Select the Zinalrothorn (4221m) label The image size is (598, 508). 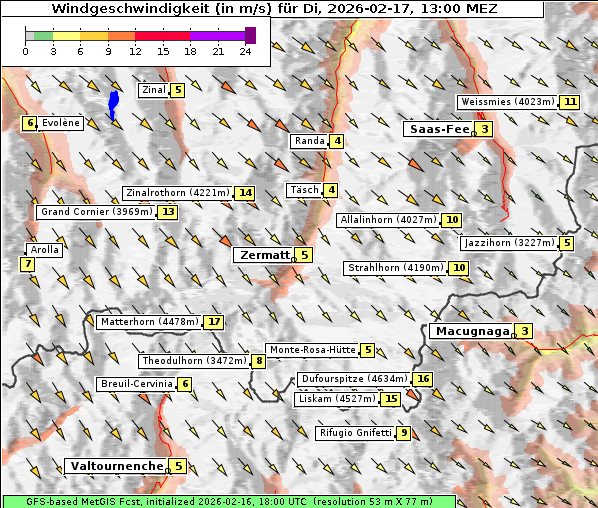tap(178, 193)
